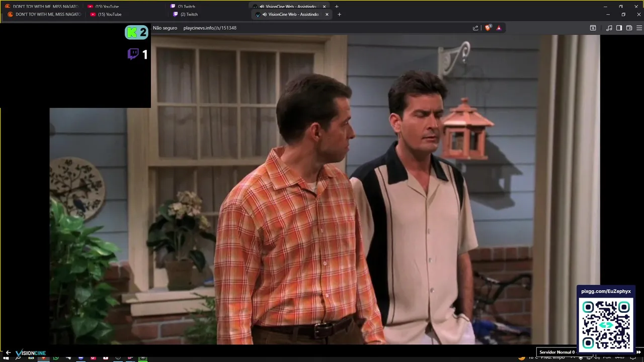The width and height of the screenshot is (644, 362).
Task: Skip forward using the double-arrow player icon
Action: click(x=639, y=352)
